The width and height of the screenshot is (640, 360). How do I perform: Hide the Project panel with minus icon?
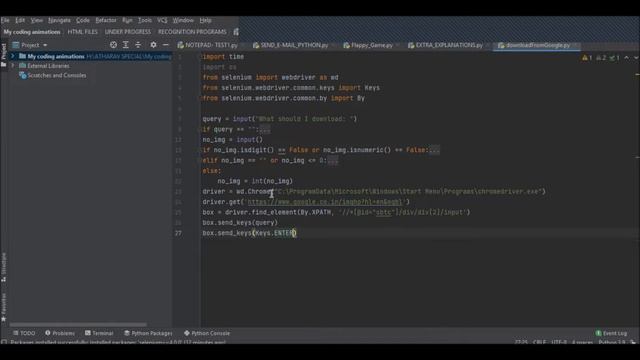click(x=166, y=45)
